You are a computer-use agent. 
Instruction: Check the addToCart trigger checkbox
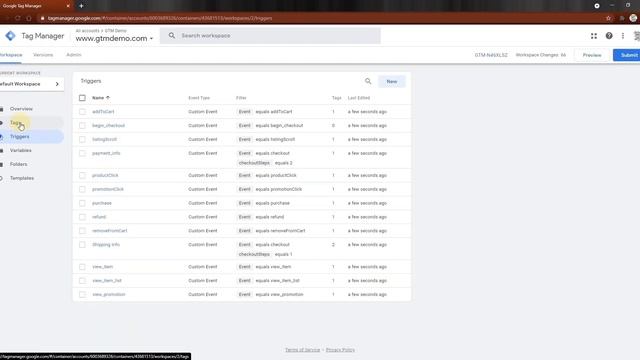pos(82,112)
